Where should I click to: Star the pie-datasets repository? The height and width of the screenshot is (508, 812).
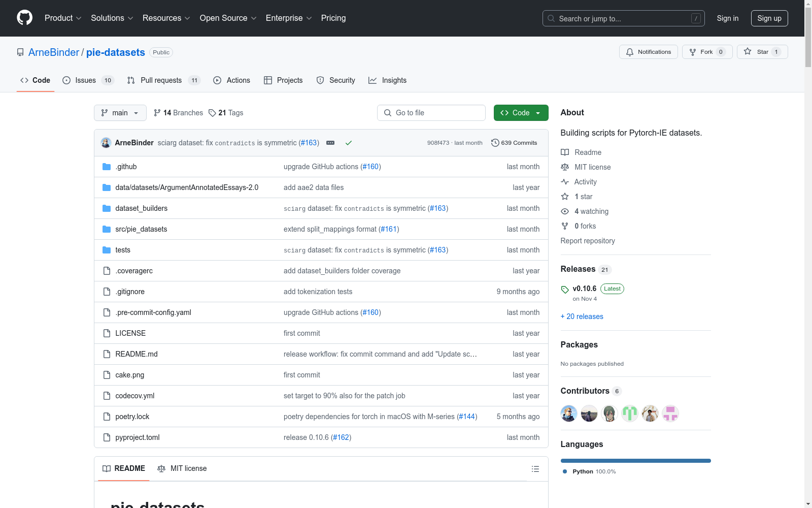click(762, 52)
